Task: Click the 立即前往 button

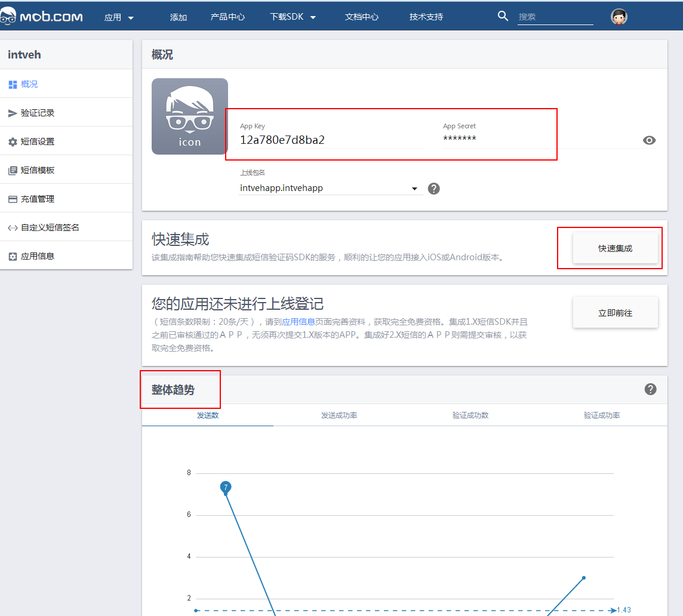Action: [615, 313]
